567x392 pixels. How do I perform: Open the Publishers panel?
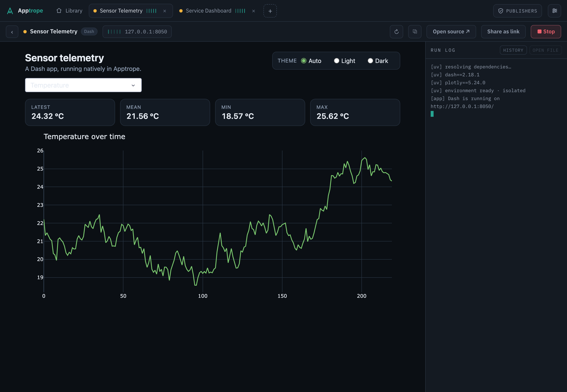pos(517,11)
